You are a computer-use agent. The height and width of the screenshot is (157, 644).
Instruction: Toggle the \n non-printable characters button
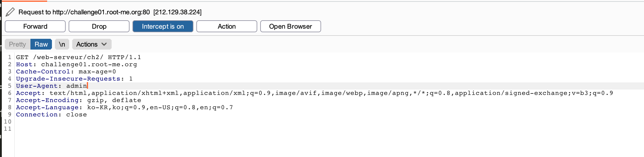[x=62, y=44]
